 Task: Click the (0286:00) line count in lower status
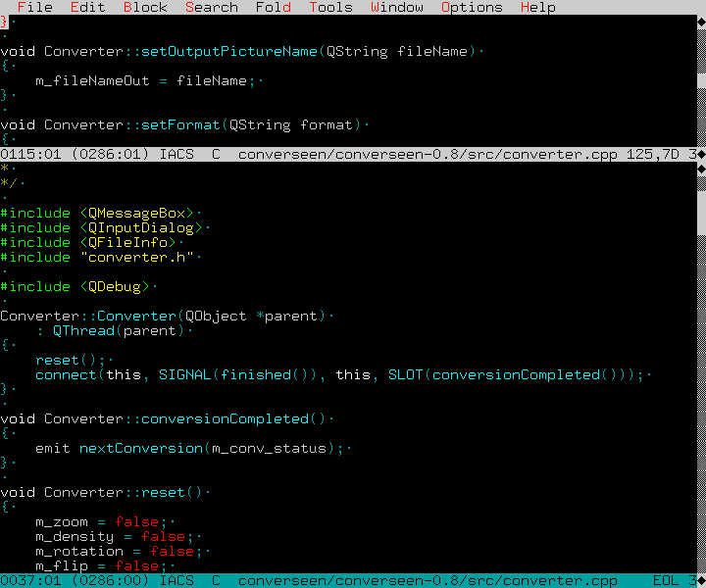point(110,581)
